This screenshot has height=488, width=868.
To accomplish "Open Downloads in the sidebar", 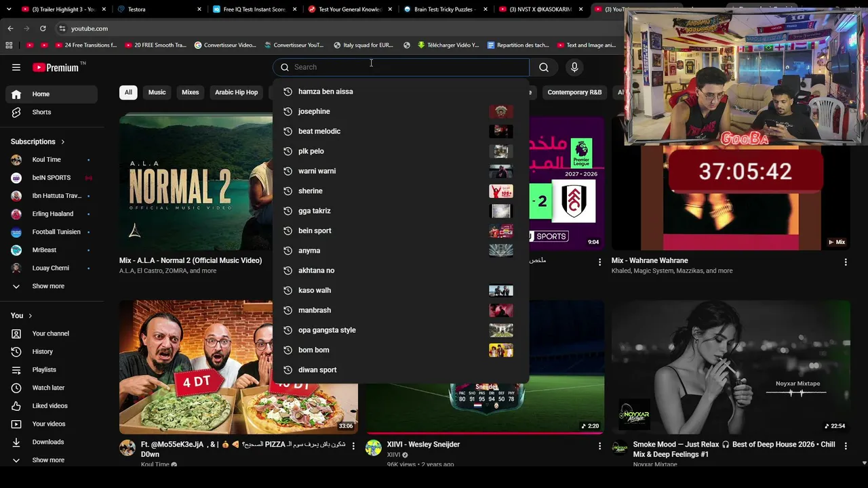I will point(51,442).
